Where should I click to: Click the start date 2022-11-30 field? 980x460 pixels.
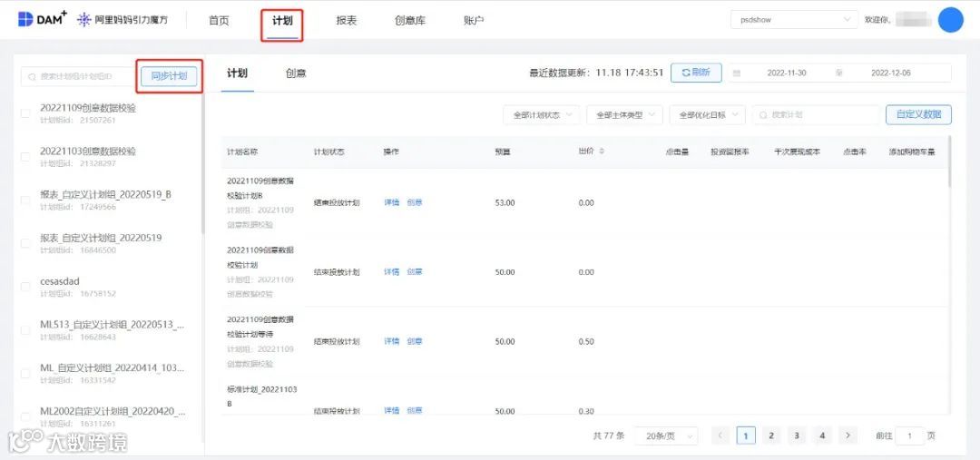coord(786,73)
